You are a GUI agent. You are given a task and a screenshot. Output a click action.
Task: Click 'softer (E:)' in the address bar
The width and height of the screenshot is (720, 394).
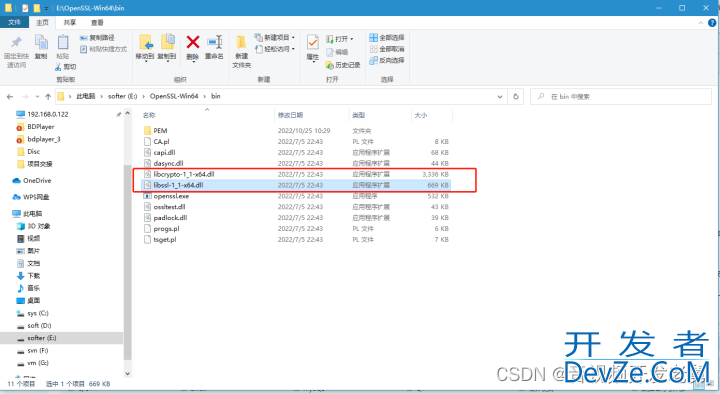pos(123,96)
